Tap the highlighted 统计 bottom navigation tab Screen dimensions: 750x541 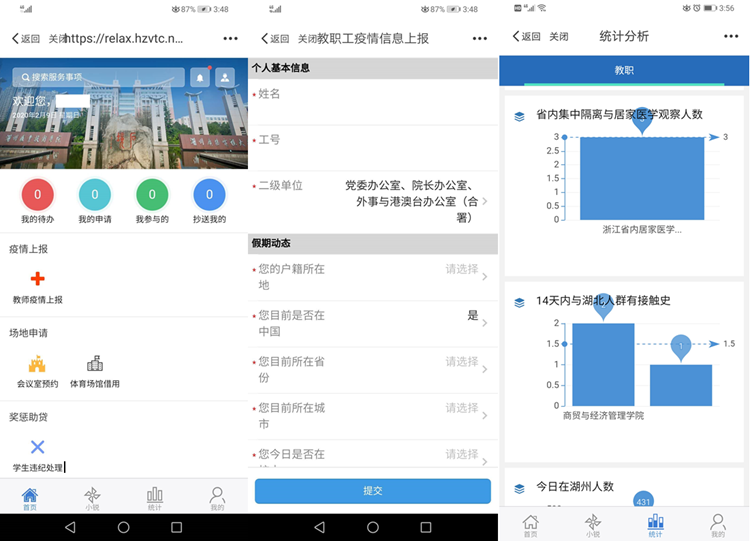[656, 525]
